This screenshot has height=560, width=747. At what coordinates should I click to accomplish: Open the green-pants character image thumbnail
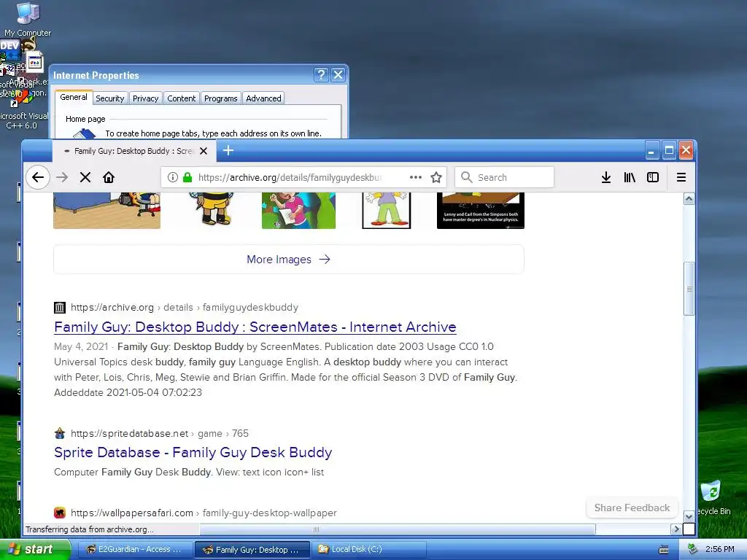pyautogui.click(x=387, y=210)
